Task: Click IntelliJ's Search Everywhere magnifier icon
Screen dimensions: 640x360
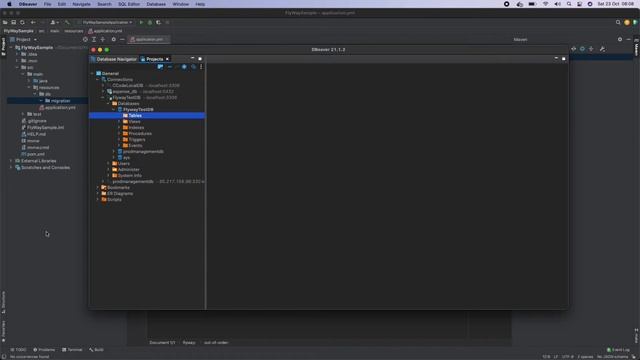Action: click(618, 22)
